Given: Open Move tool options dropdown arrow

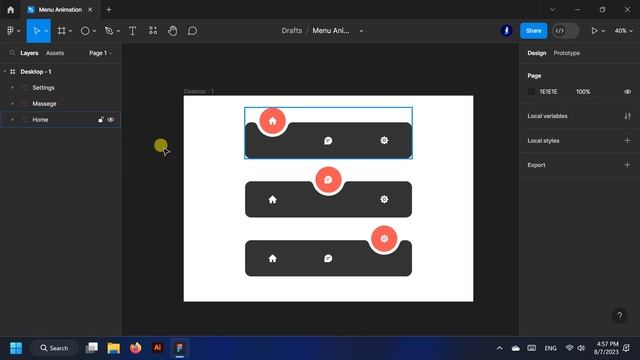Looking at the screenshot, I should click(x=46, y=31).
